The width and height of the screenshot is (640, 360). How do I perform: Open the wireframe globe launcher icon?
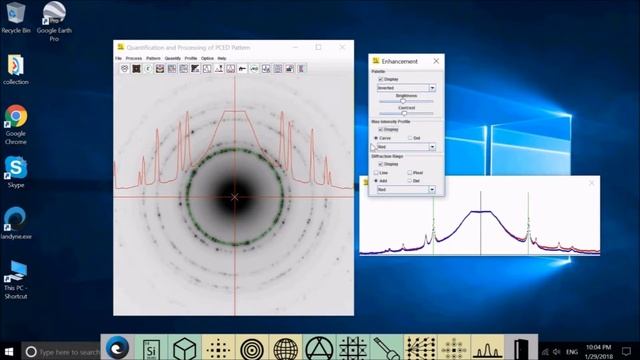point(285,349)
